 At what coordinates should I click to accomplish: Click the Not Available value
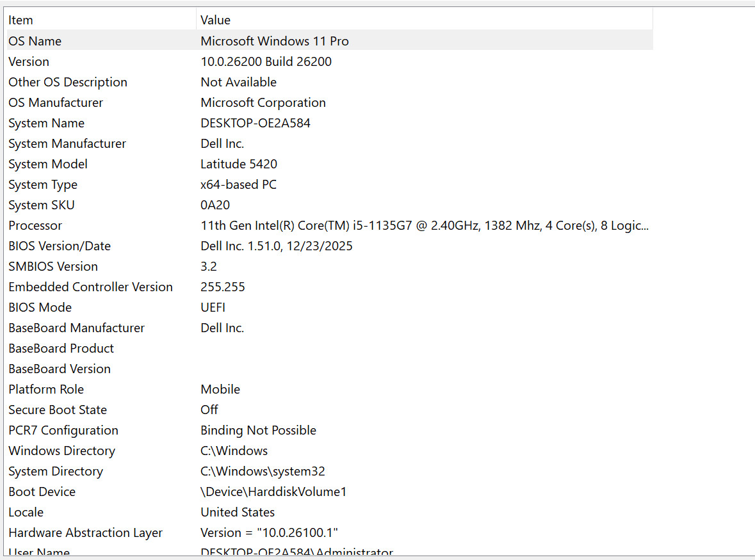point(238,83)
